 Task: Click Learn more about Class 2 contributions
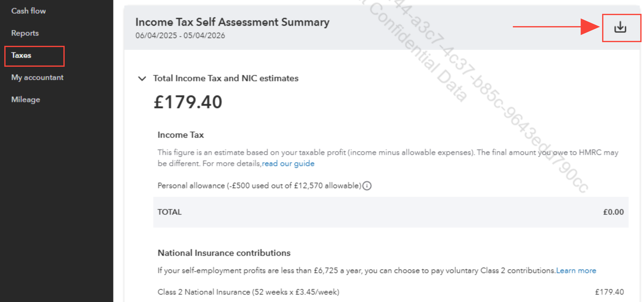click(576, 270)
